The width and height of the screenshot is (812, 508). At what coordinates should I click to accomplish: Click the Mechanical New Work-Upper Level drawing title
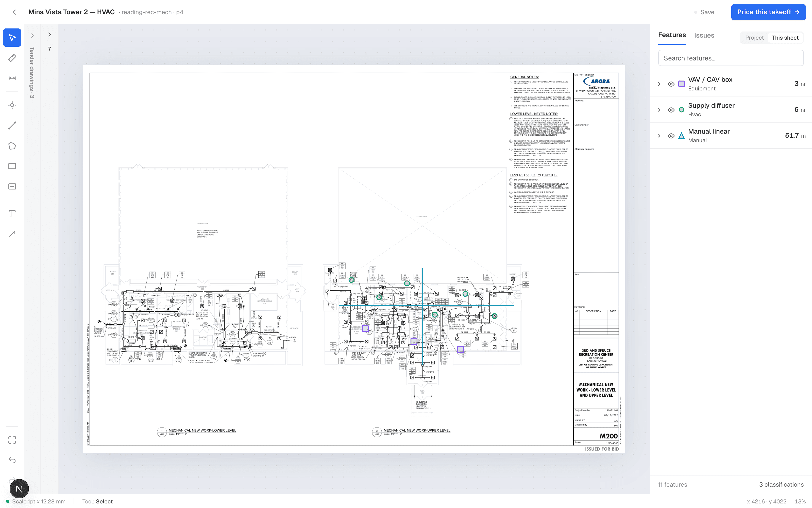click(x=417, y=430)
